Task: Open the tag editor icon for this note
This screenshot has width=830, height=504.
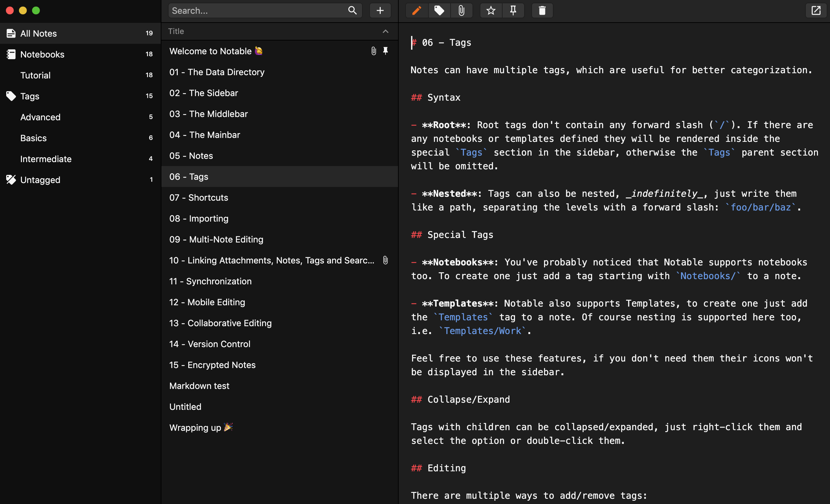Action: click(x=439, y=10)
